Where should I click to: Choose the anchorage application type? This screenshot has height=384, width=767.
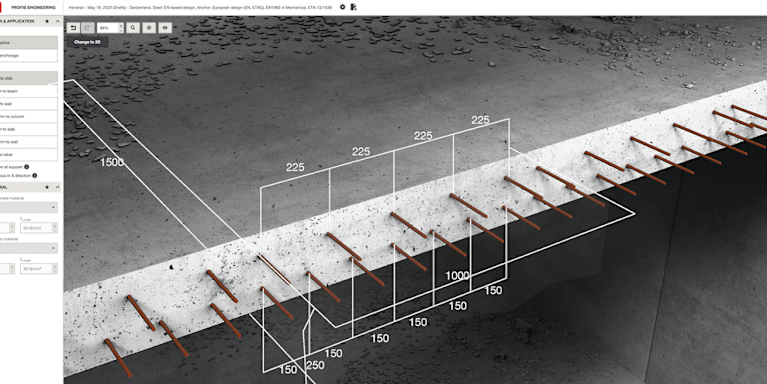point(28,55)
